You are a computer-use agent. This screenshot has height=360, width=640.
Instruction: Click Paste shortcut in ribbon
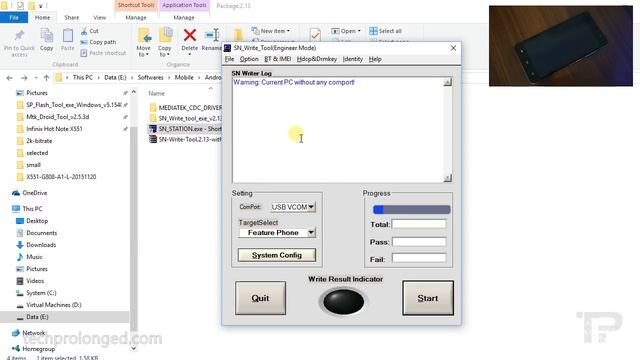pos(103,53)
